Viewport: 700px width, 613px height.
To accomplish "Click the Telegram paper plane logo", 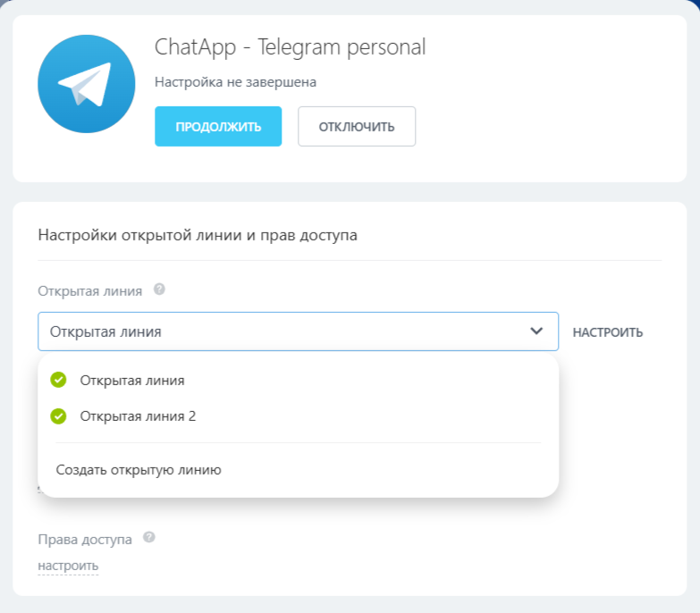I will pyautogui.click(x=87, y=85).
